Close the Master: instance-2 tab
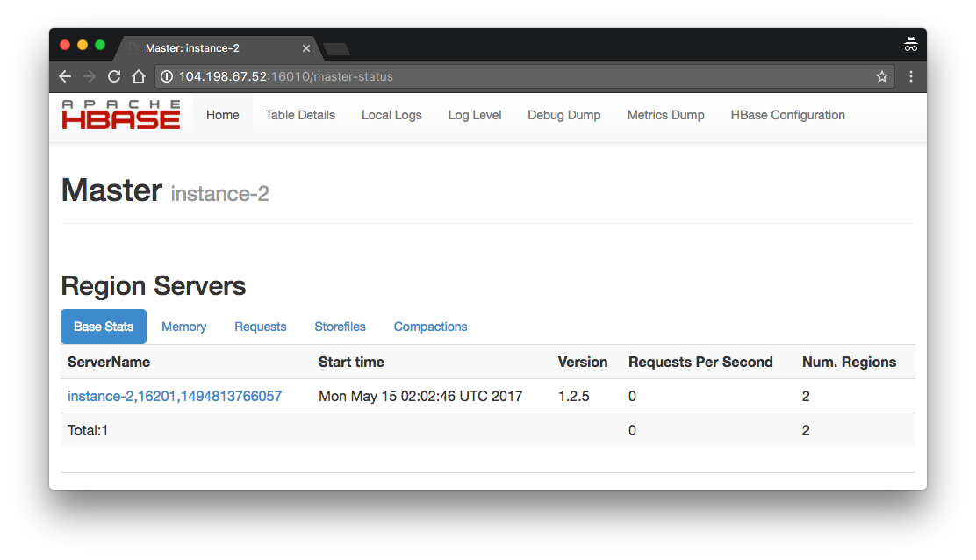Image resolution: width=976 pixels, height=560 pixels. (x=305, y=48)
